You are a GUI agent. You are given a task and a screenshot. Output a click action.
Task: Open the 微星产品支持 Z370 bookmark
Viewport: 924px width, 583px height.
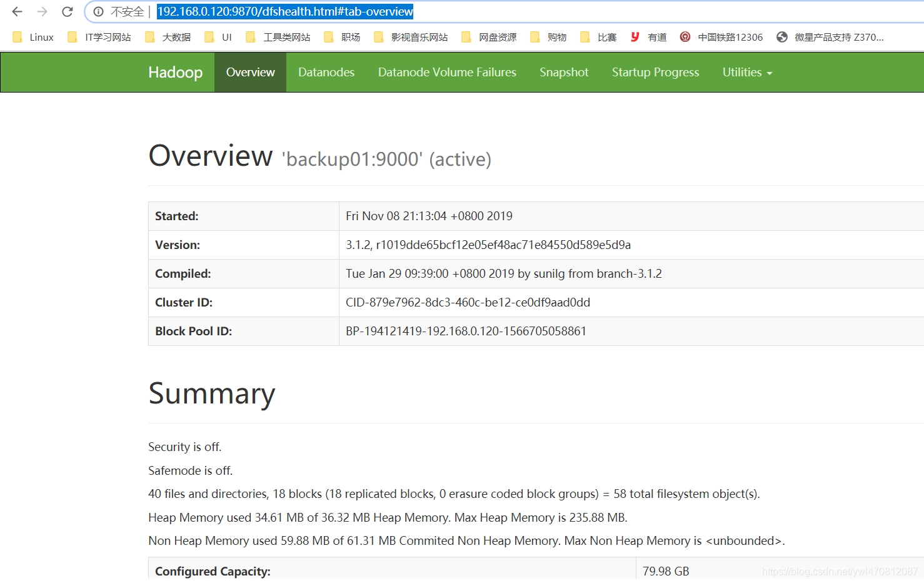click(830, 37)
